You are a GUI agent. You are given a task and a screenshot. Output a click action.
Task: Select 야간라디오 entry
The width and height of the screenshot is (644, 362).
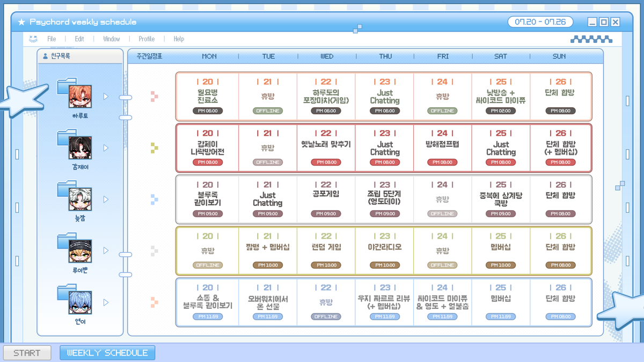click(385, 247)
